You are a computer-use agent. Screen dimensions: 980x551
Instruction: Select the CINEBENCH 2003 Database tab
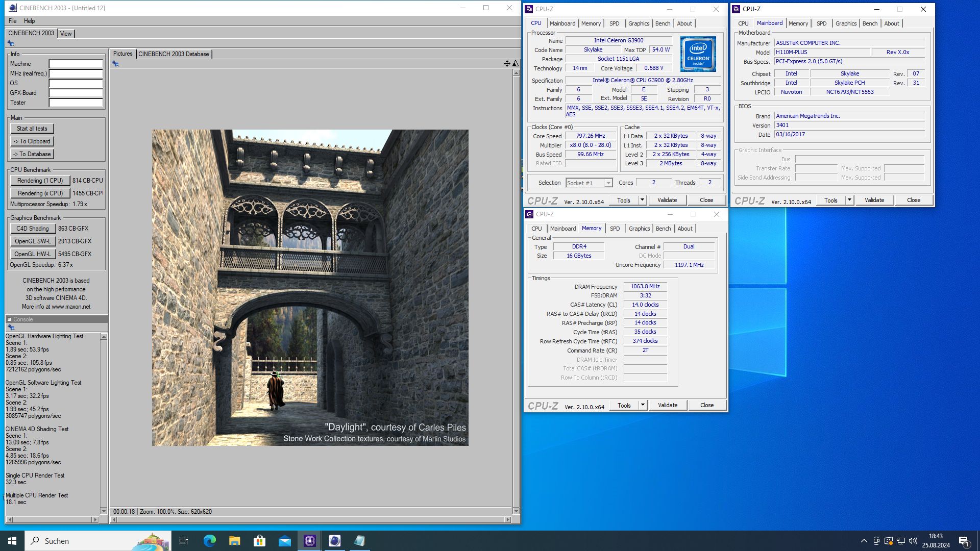174,54
